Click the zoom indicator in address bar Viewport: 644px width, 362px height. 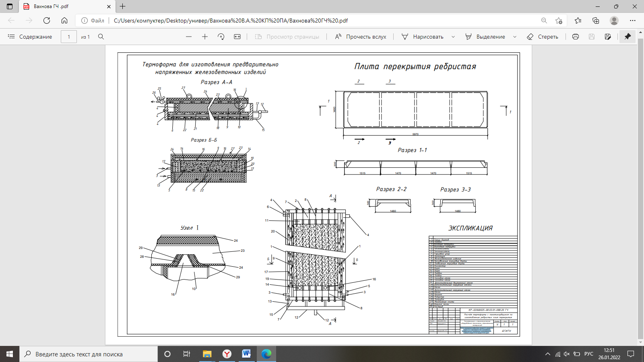(x=544, y=21)
